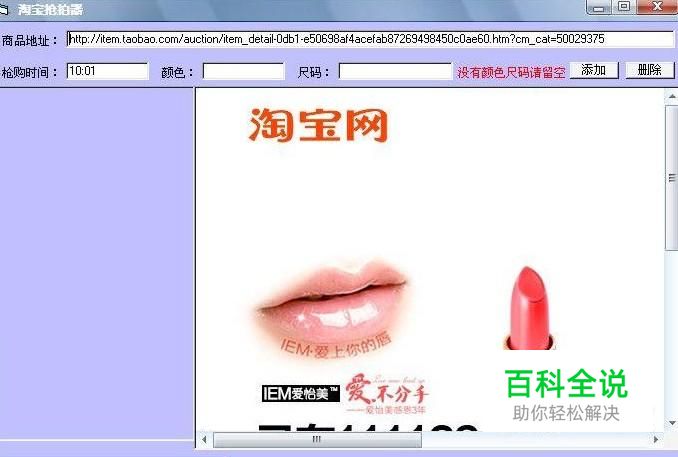Viewport: 678px width, 457px height.
Task: Click the 商品地址 label
Action: 29,41
